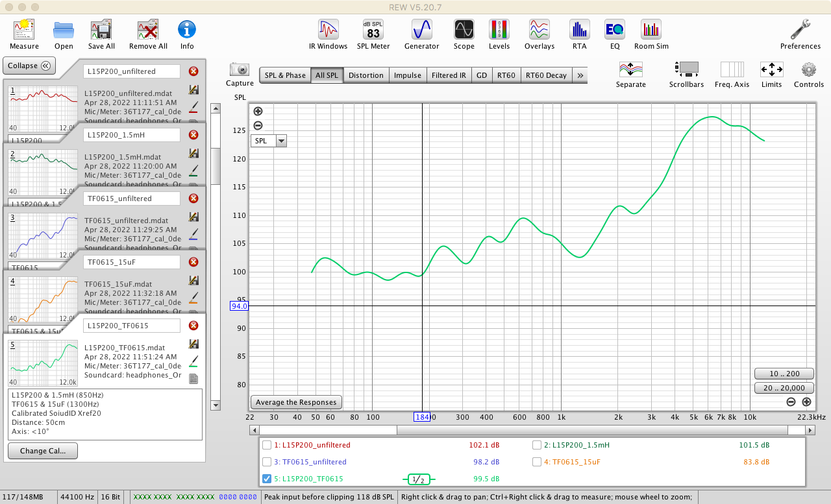Show more graph tabs with » button
The height and width of the screenshot is (504, 831).
[x=580, y=75]
